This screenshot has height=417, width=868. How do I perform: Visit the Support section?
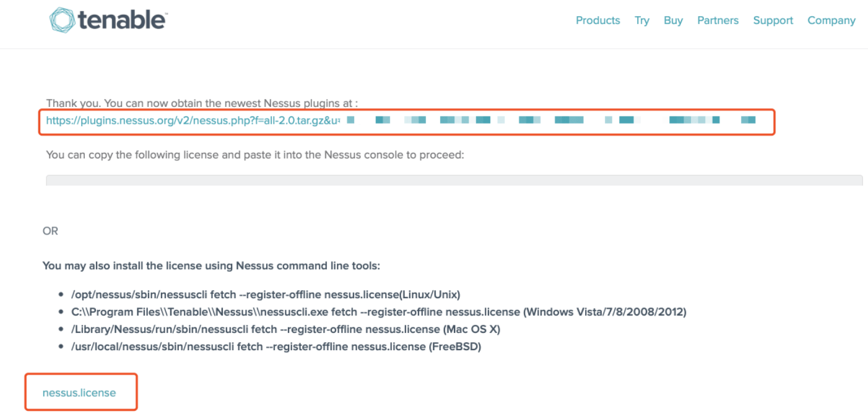(x=773, y=20)
